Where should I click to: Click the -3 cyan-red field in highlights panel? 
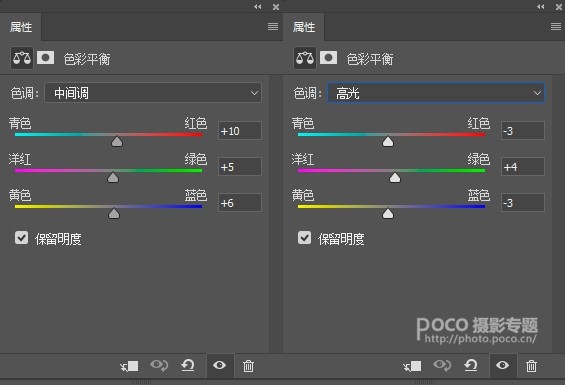click(523, 130)
